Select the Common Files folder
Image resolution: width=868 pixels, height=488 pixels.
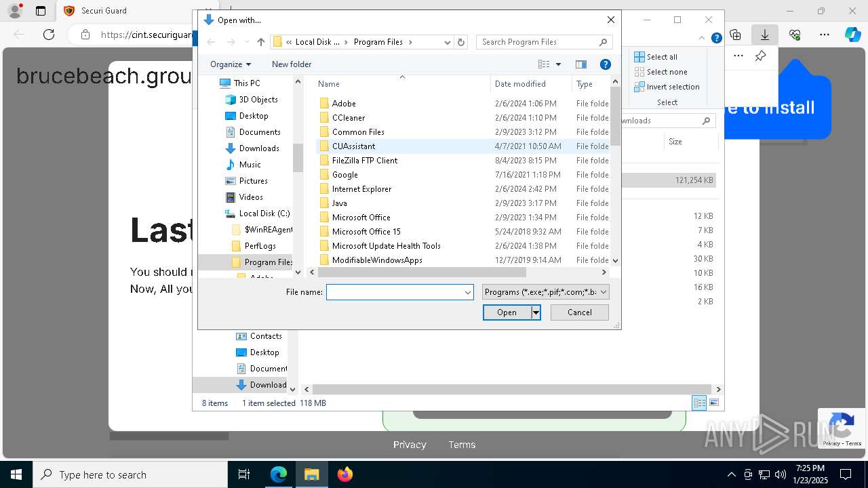coord(358,132)
